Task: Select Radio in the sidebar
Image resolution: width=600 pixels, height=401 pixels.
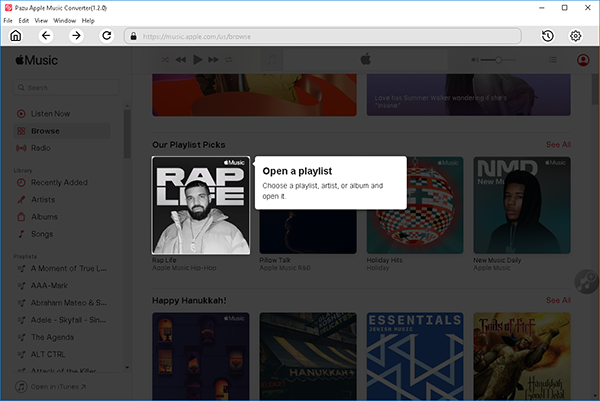Action: [41, 148]
